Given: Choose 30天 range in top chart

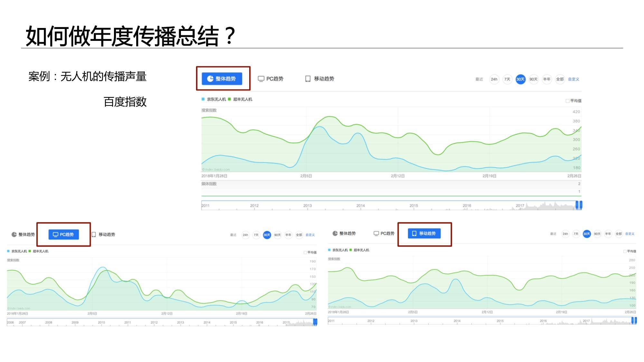Looking at the screenshot, I should [520, 79].
